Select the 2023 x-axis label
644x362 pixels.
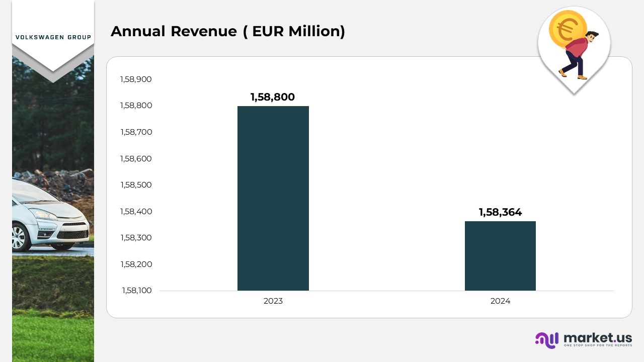point(273,301)
